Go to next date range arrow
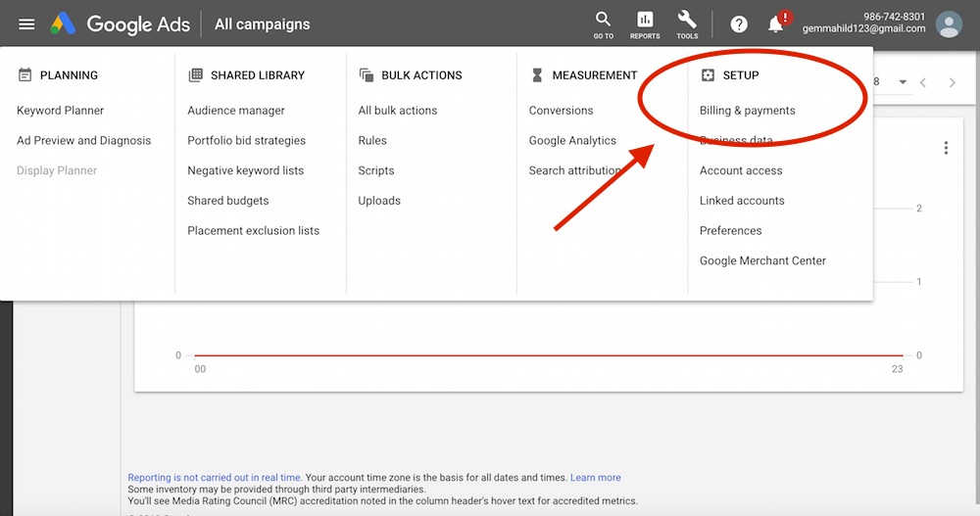 (952, 82)
